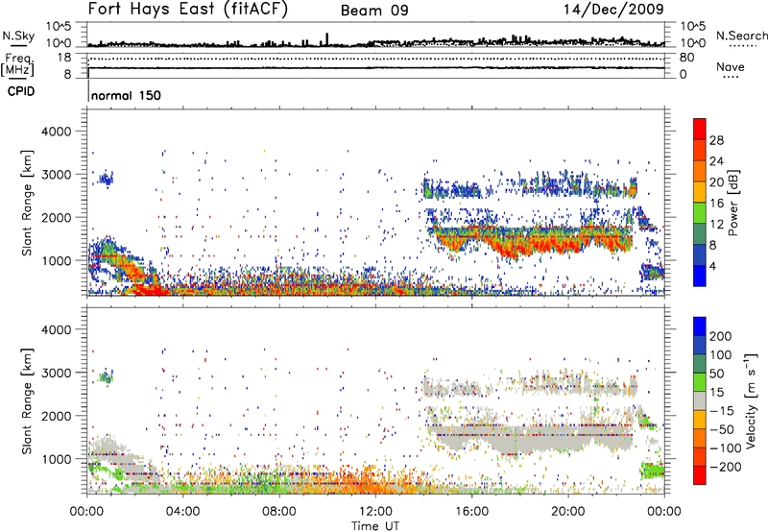Pick the gray segment of velocity colorbar
The image size is (768, 532).
click(700, 400)
